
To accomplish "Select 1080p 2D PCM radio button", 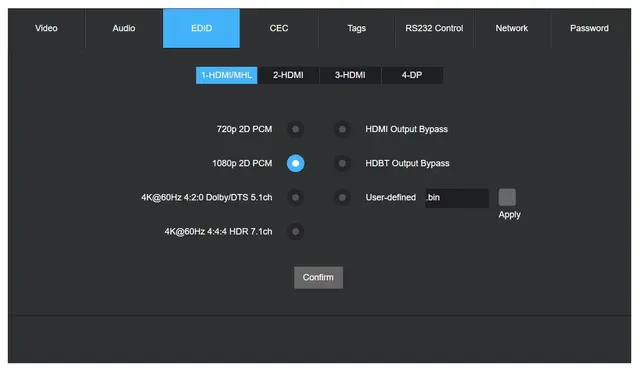I will 296,163.
